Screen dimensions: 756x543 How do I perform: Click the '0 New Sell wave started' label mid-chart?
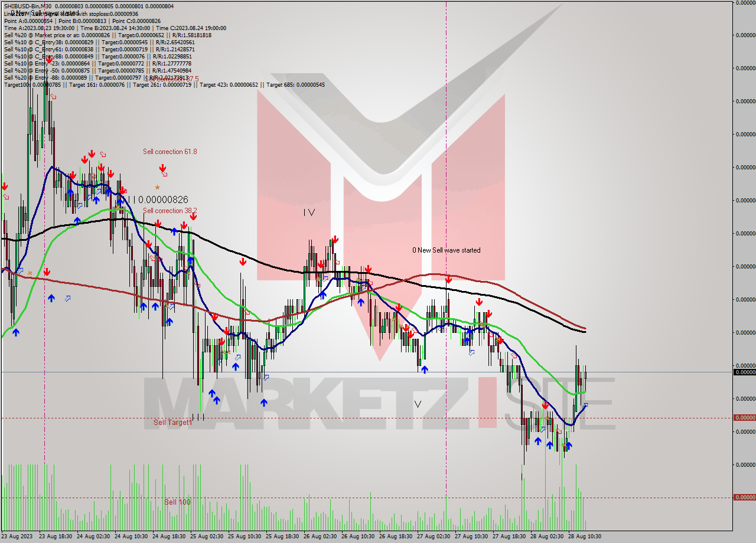pos(447,250)
